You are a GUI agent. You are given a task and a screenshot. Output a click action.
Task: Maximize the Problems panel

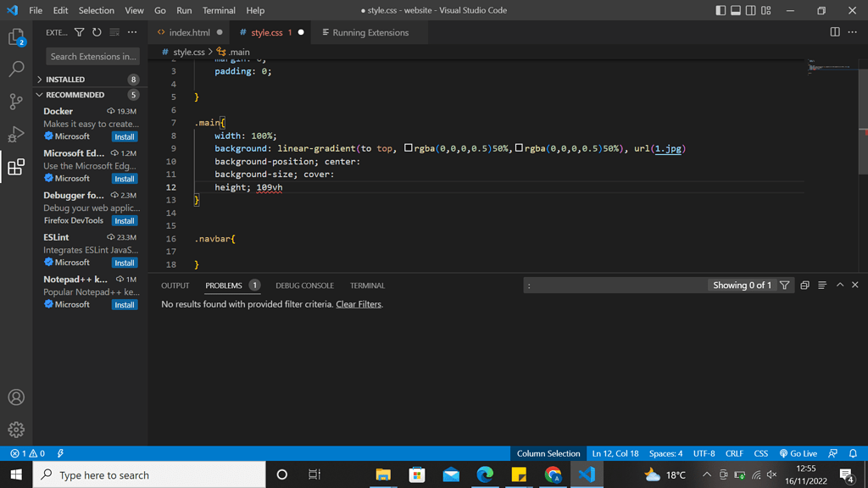(x=839, y=285)
